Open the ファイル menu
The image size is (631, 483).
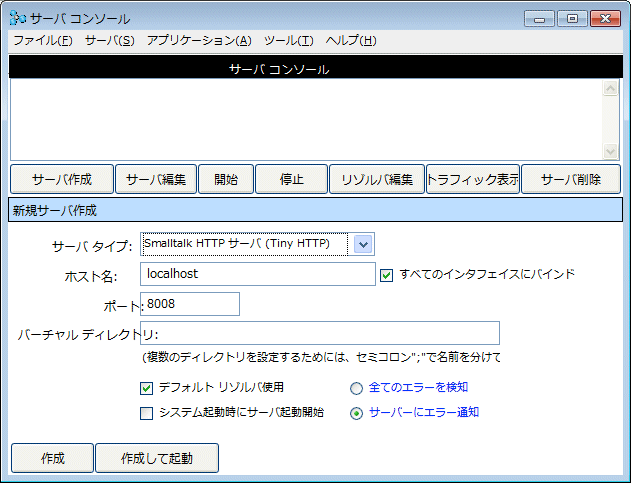42,40
